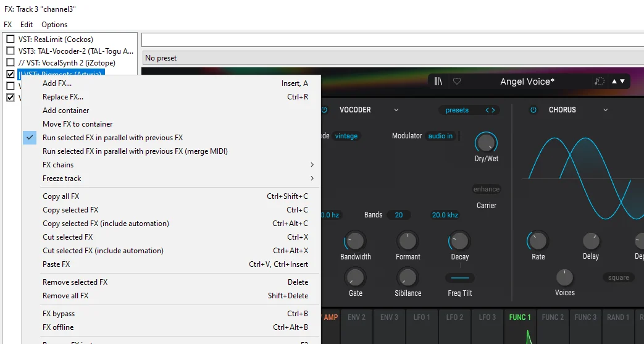Screen dimensions: 644x344
Task: Open the Edit menu in menu bar
Action: tap(27, 25)
